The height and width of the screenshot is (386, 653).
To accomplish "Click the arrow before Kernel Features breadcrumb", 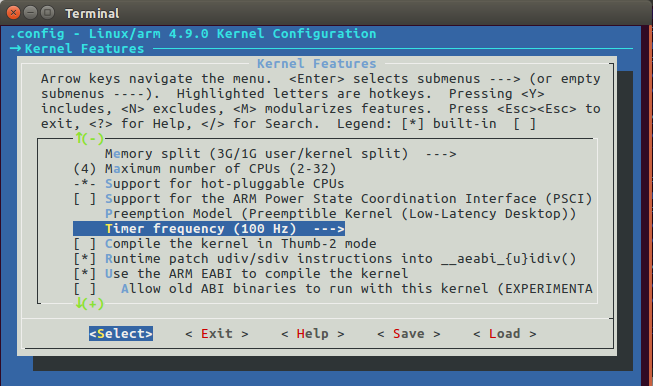I will click(15, 48).
